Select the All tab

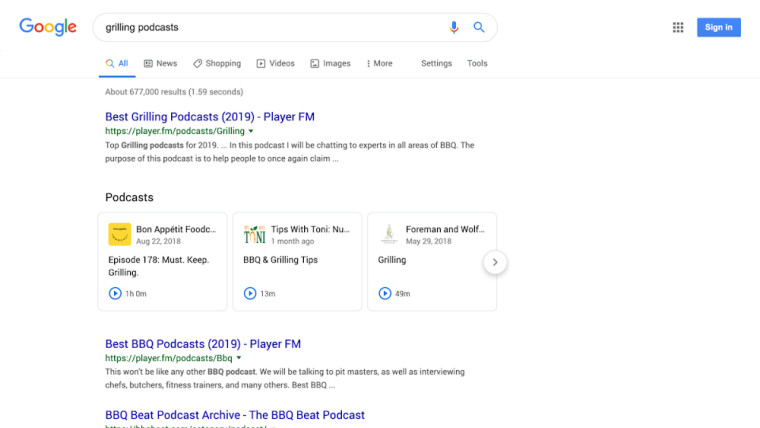(117, 63)
